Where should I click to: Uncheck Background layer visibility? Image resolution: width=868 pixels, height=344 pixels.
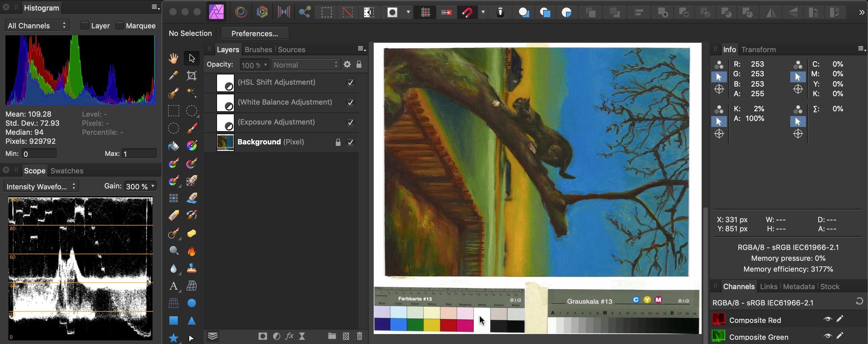point(351,142)
